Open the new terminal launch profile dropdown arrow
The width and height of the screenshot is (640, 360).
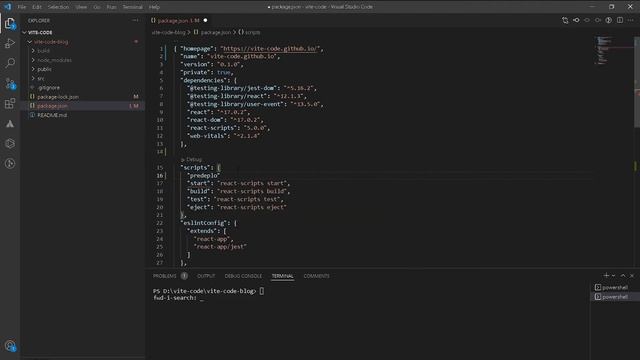point(613,276)
